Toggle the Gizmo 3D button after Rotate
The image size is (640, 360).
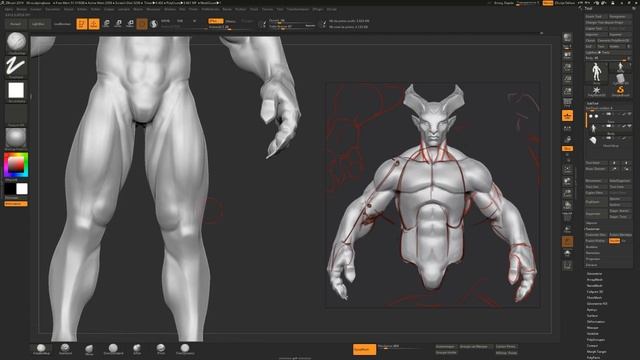pos(142,24)
